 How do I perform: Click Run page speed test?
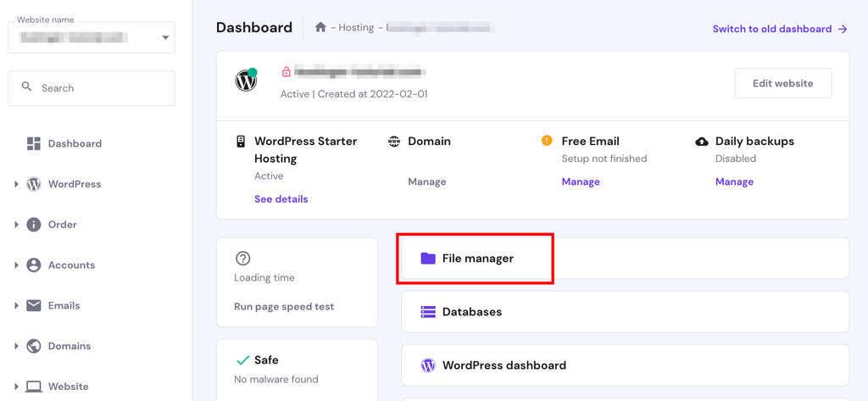click(284, 306)
